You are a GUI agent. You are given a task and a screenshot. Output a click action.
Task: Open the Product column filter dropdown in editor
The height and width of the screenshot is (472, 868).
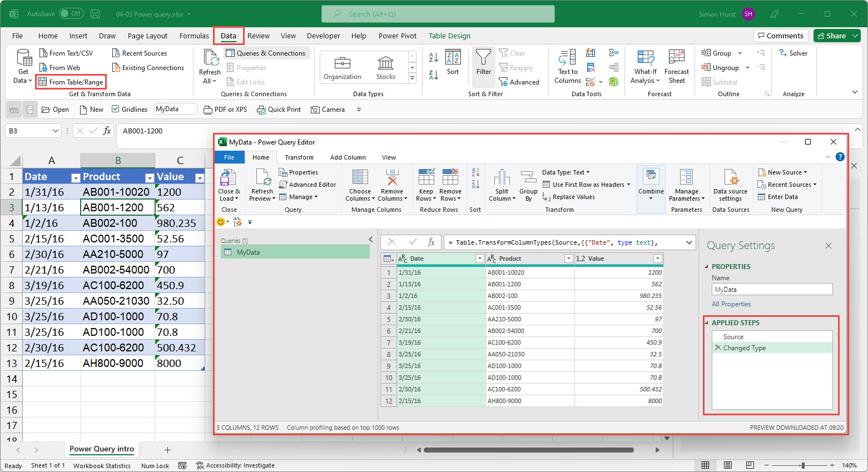[568, 259]
